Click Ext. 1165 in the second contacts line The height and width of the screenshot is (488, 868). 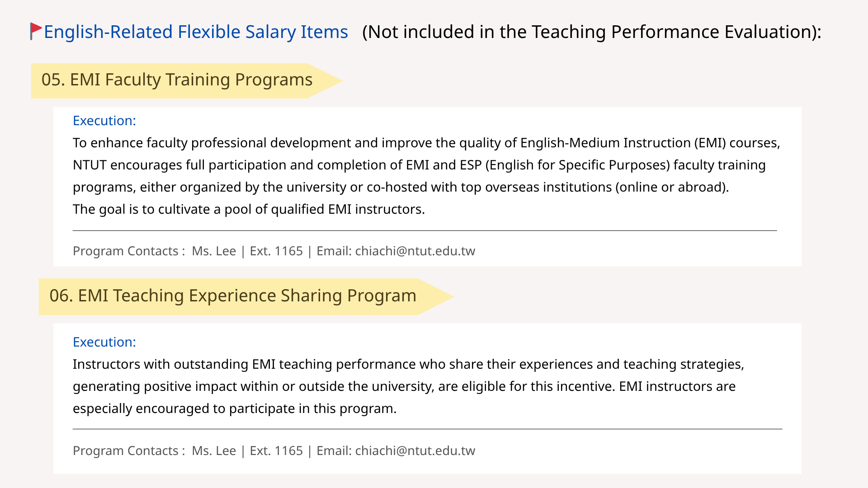[276, 450]
